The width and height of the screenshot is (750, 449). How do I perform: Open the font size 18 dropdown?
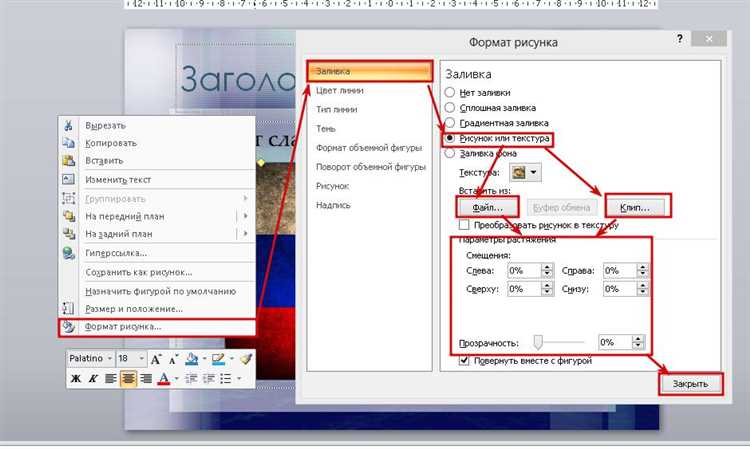(x=142, y=358)
